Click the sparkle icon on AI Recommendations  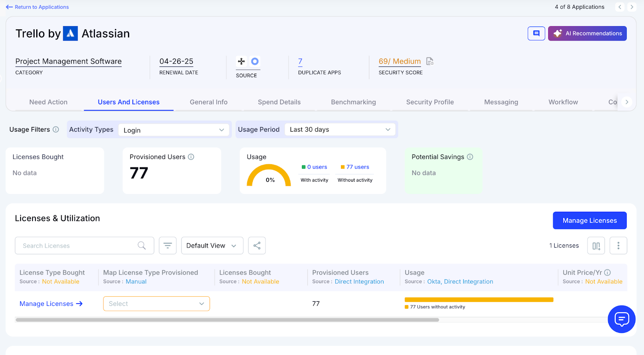click(x=557, y=33)
